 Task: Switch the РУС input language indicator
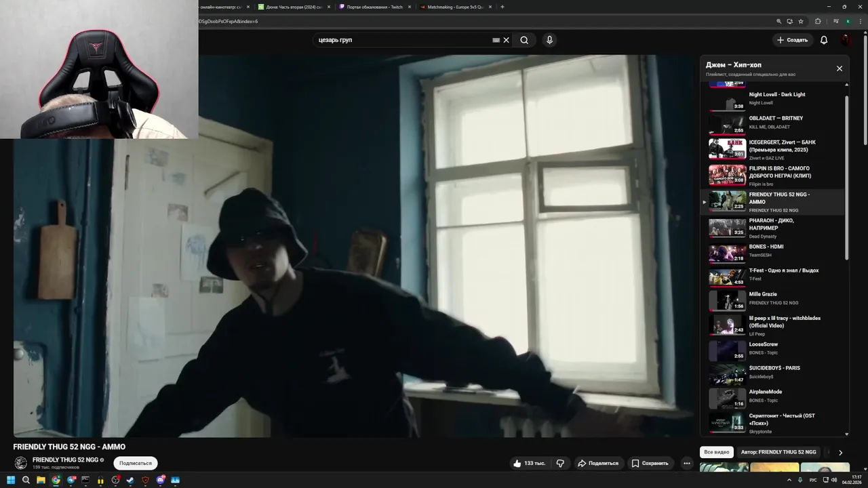pos(813,481)
